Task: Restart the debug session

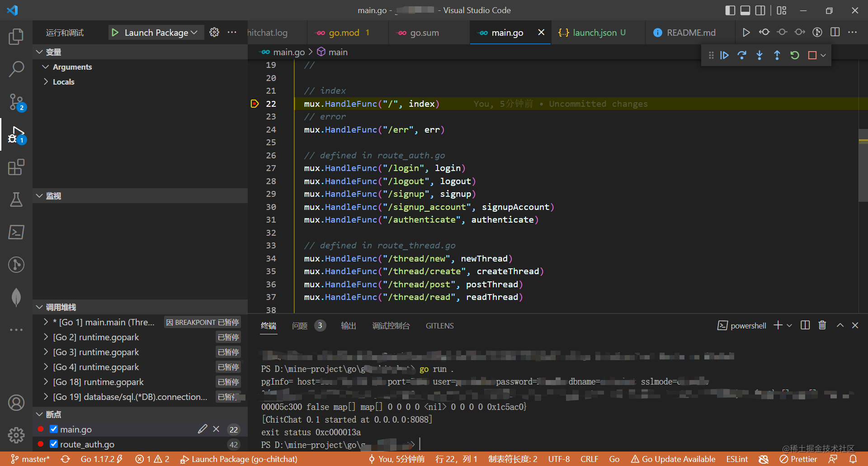Action: point(795,55)
